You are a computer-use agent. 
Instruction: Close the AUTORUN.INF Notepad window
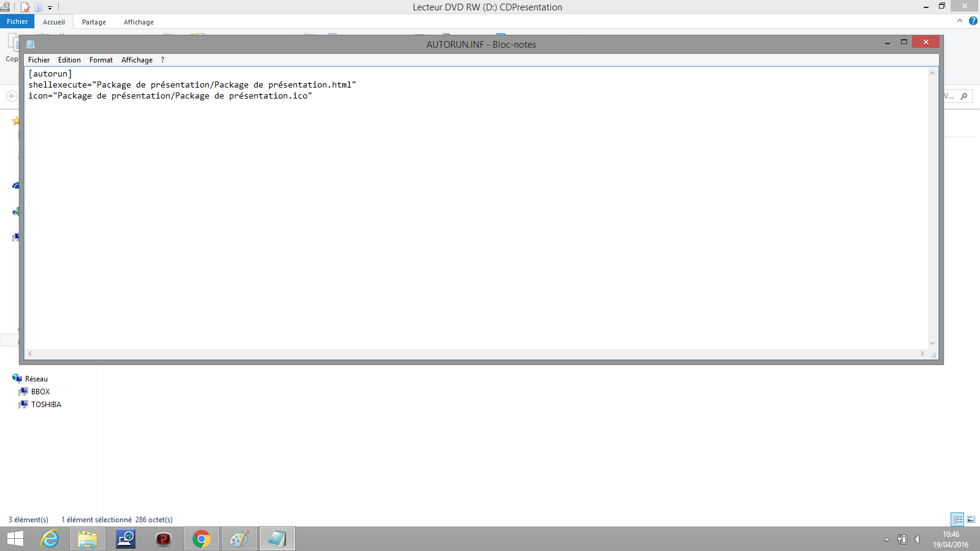click(x=925, y=42)
